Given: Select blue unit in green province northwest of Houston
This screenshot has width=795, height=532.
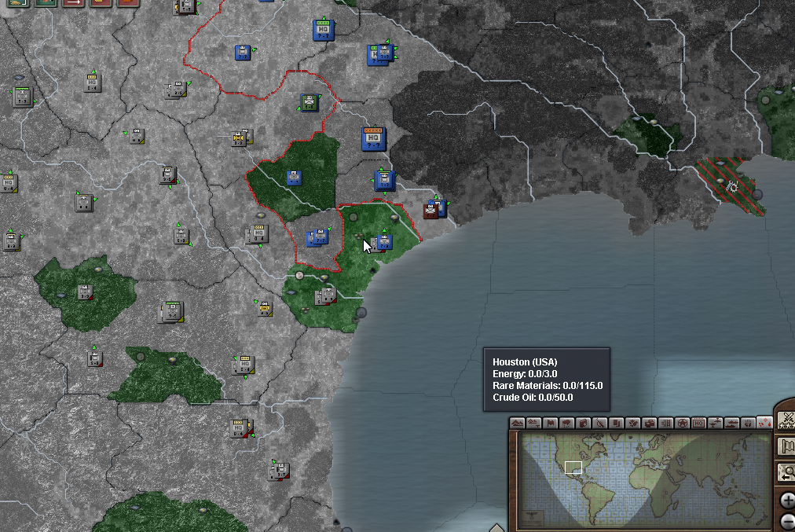Looking at the screenshot, I should [294, 178].
